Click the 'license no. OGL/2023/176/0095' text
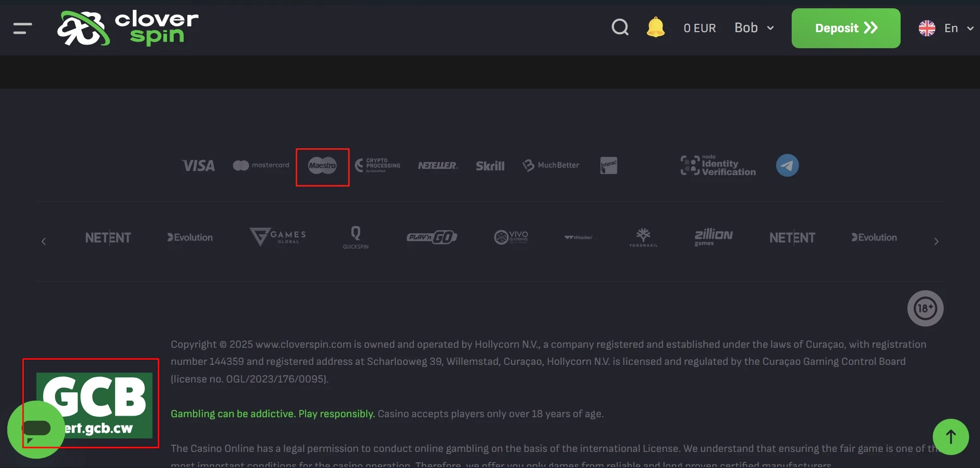The image size is (980, 468). [249, 379]
